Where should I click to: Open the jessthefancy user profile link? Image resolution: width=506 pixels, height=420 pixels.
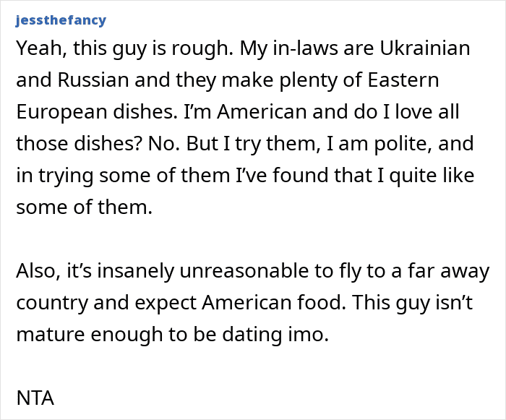(60, 20)
